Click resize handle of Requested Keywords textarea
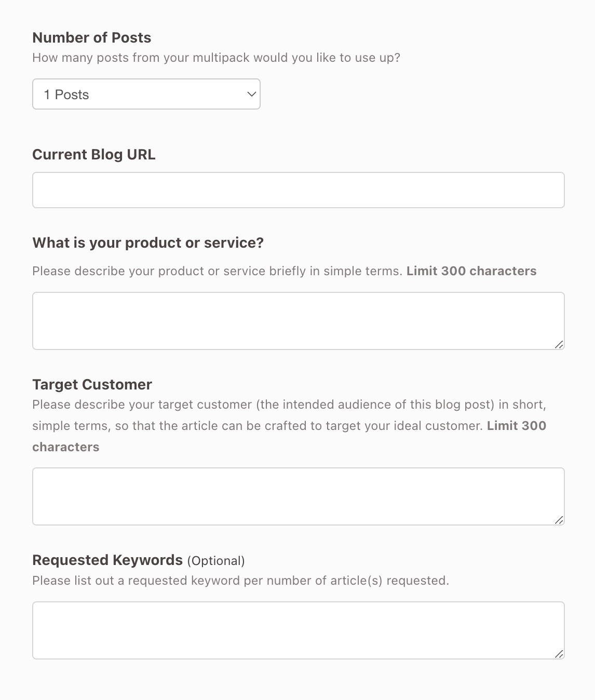The width and height of the screenshot is (595, 700). pos(559,654)
